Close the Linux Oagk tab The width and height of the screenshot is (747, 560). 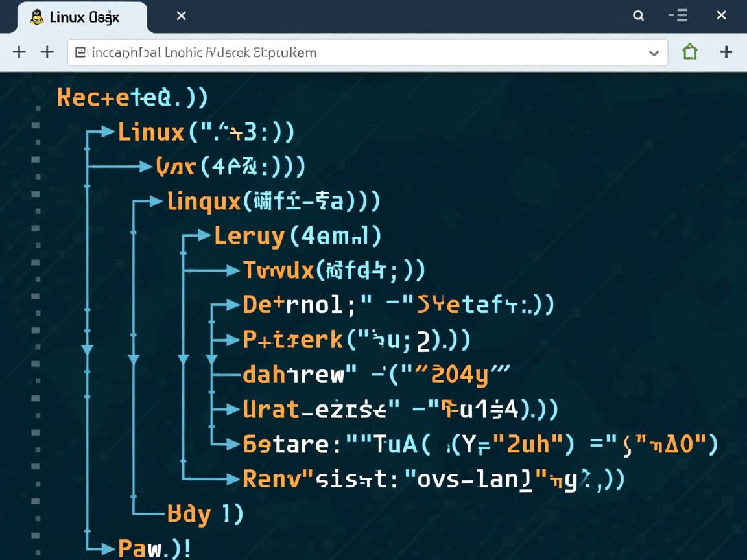tap(180, 16)
